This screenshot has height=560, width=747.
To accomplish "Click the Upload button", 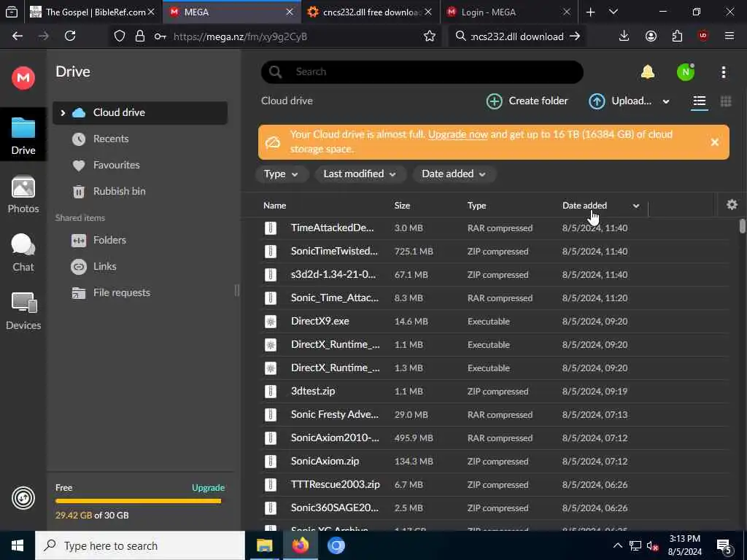I will [x=620, y=101].
